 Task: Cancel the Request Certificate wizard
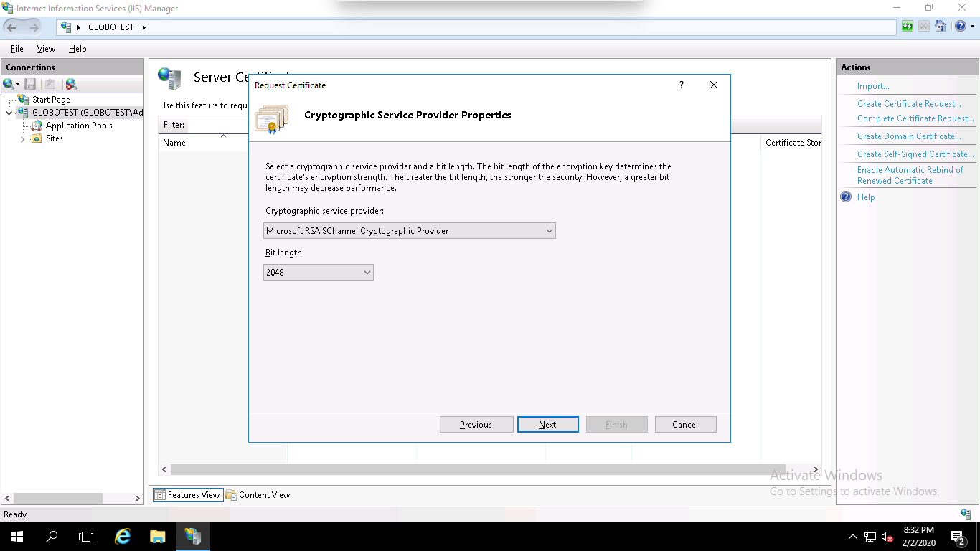[x=685, y=425]
